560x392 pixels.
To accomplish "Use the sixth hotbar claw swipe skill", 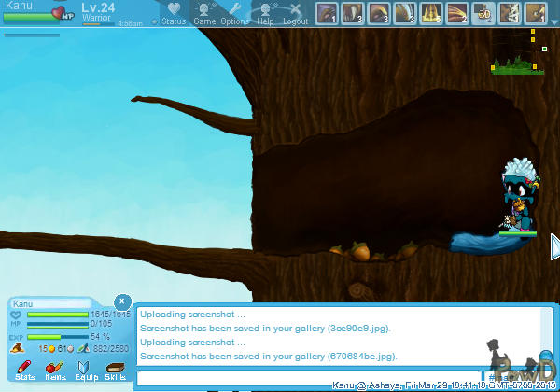I will point(457,13).
